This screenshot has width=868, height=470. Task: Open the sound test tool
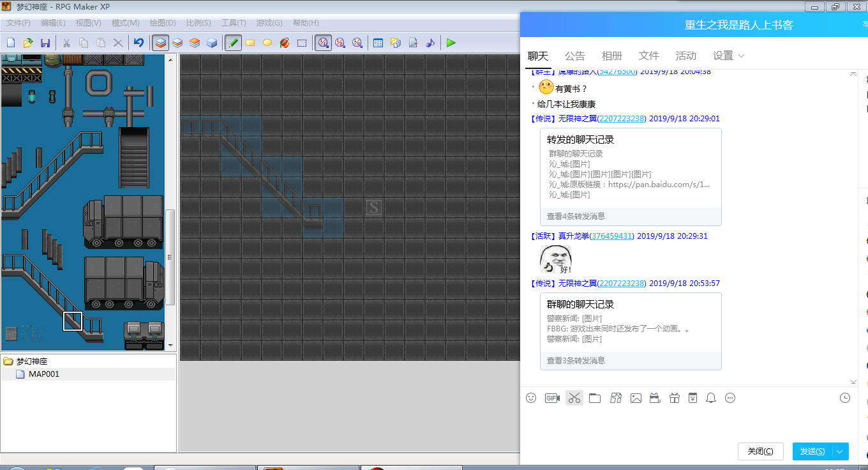click(x=430, y=43)
